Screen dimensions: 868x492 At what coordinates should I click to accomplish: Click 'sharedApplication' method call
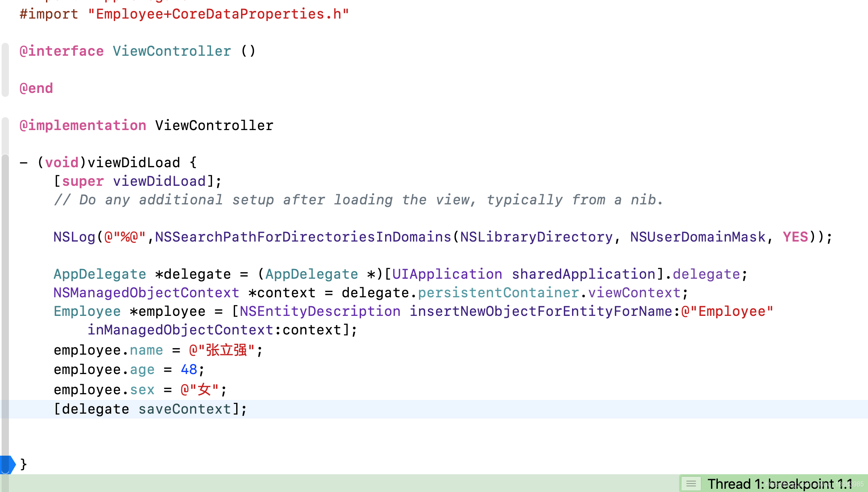click(x=584, y=274)
